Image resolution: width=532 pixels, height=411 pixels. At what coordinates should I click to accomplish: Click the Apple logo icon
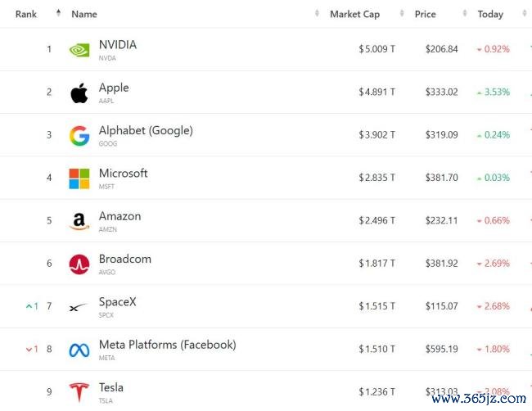[x=79, y=93]
